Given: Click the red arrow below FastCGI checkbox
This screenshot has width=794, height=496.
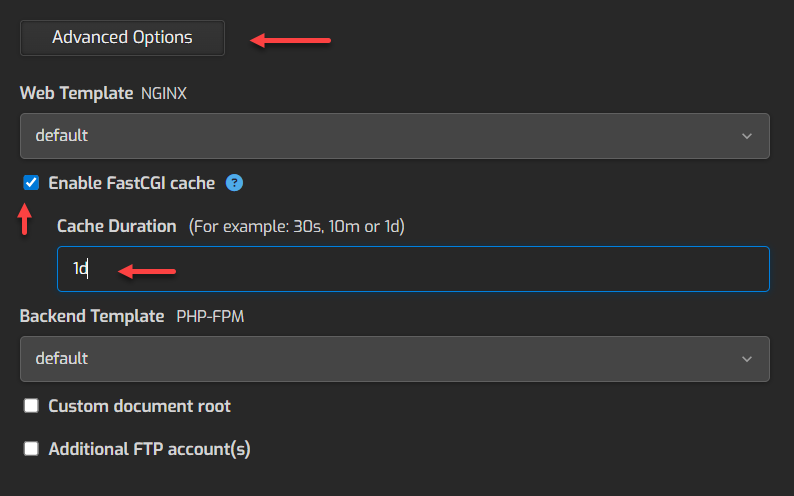Looking at the screenshot, I should (x=25, y=218).
